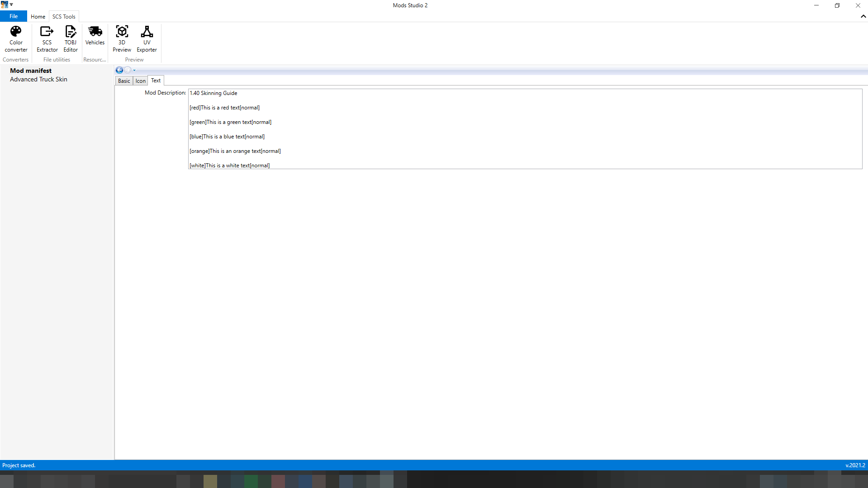The image size is (868, 488).
Task: Click the '[blue]This is a blue text' line
Action: click(x=227, y=137)
